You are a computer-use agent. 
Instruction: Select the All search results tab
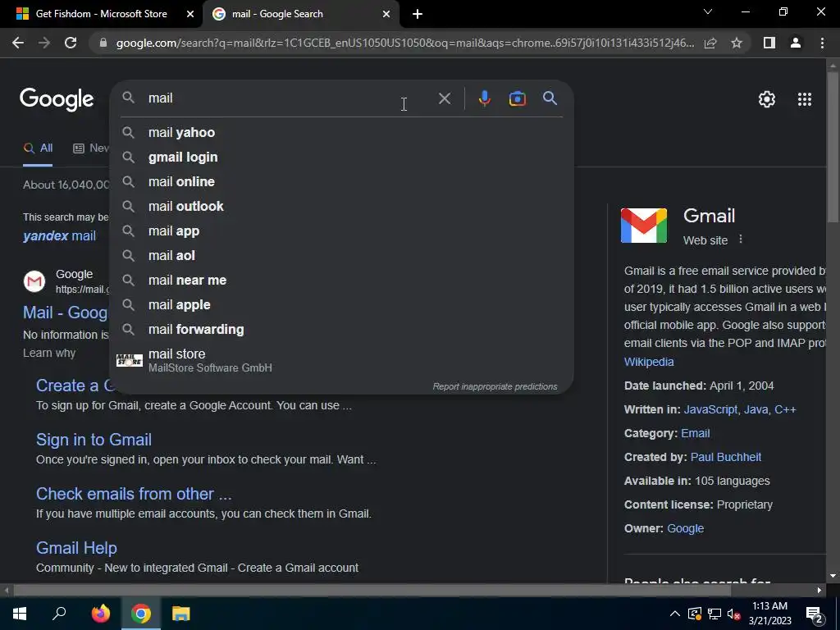38,148
